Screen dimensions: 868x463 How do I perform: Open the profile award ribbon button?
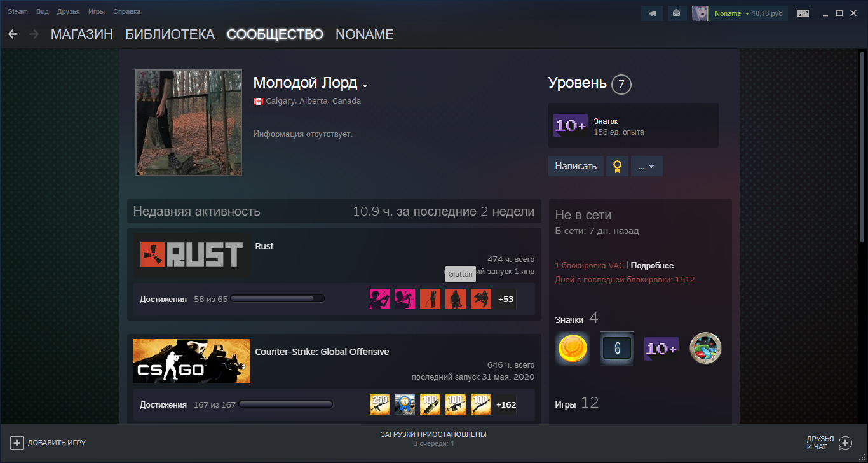point(616,166)
